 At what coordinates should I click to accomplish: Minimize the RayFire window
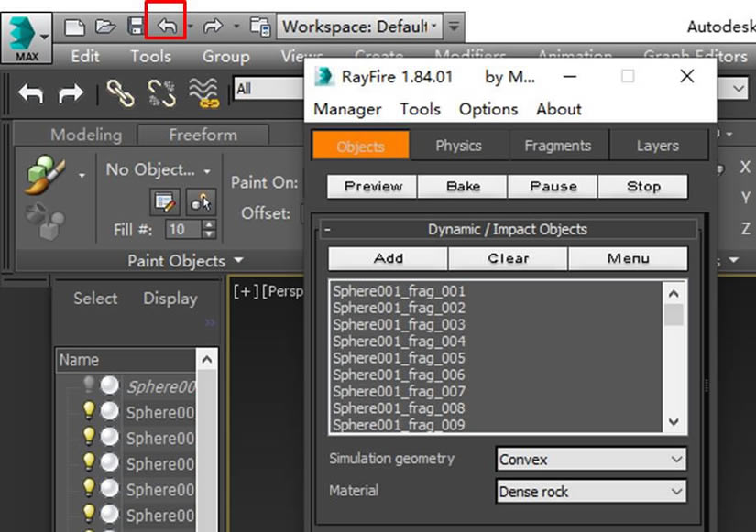[570, 77]
